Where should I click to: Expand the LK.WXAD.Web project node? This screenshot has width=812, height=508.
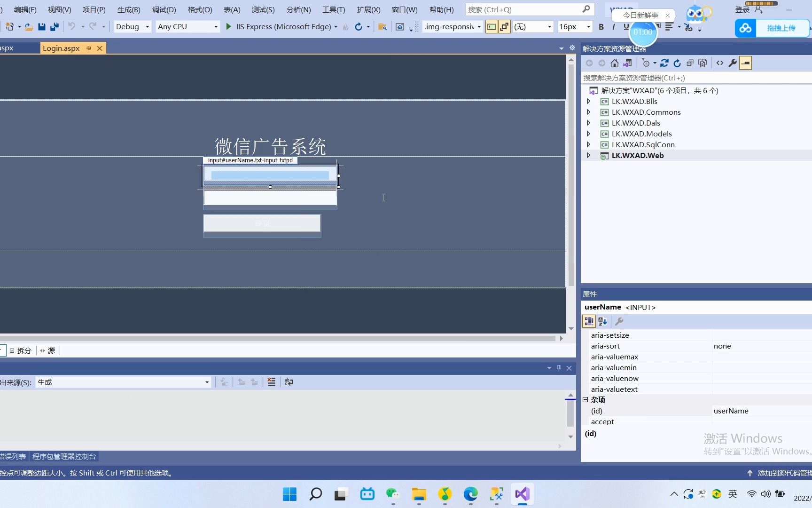(x=588, y=155)
